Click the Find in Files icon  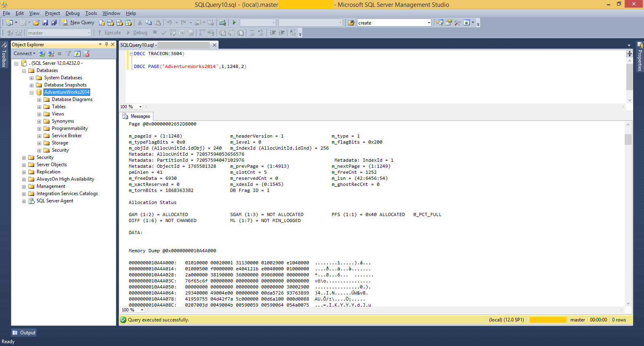coord(351,23)
